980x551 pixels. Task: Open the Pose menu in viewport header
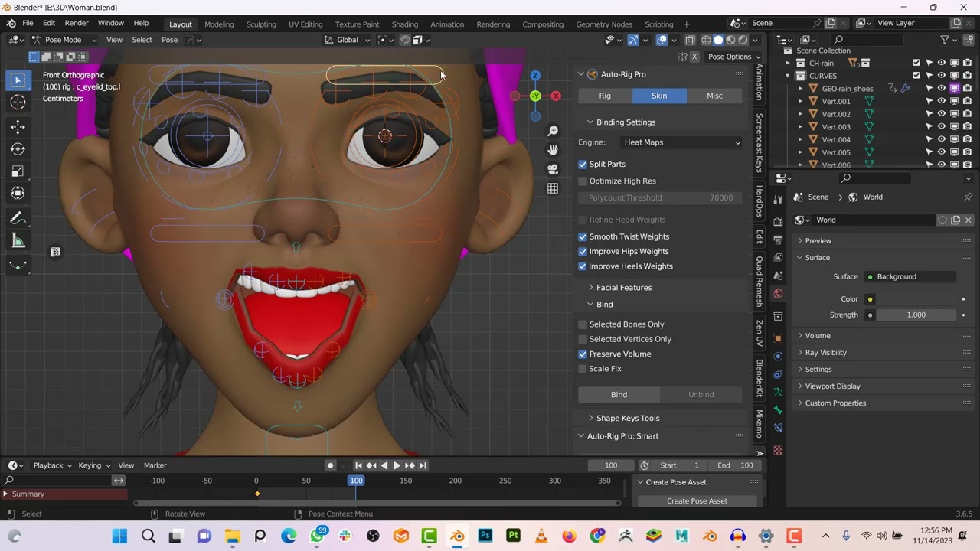click(x=170, y=40)
